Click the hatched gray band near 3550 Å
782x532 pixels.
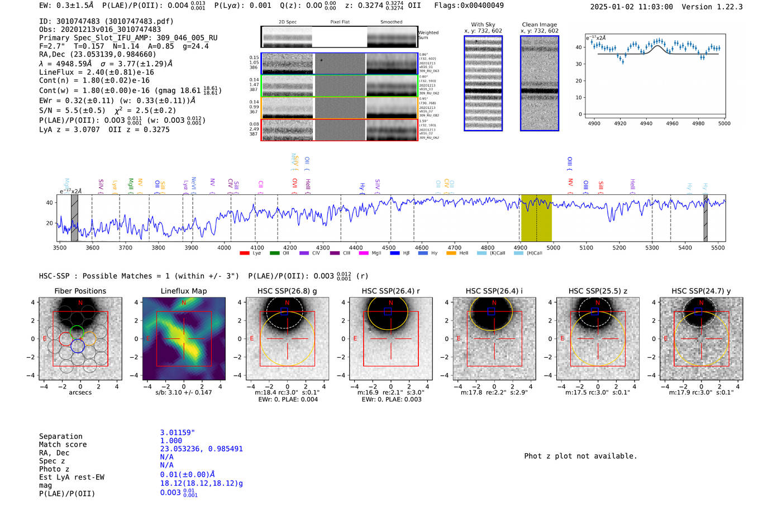(74, 218)
